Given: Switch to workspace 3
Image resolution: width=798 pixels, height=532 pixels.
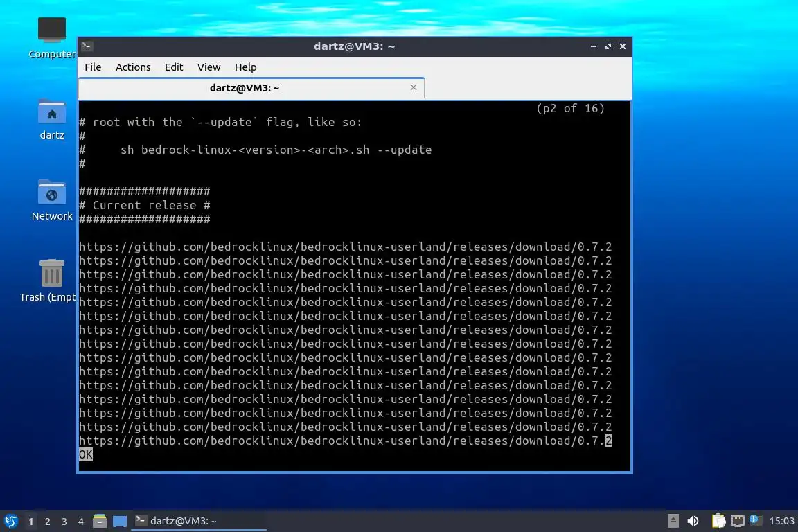Looking at the screenshot, I should pyautogui.click(x=64, y=522).
